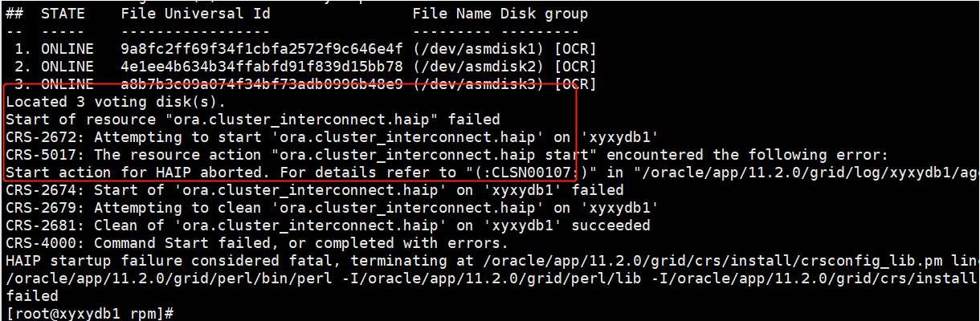Click the File Universal Id column header
The height and width of the screenshot is (321, 980).
point(195,14)
